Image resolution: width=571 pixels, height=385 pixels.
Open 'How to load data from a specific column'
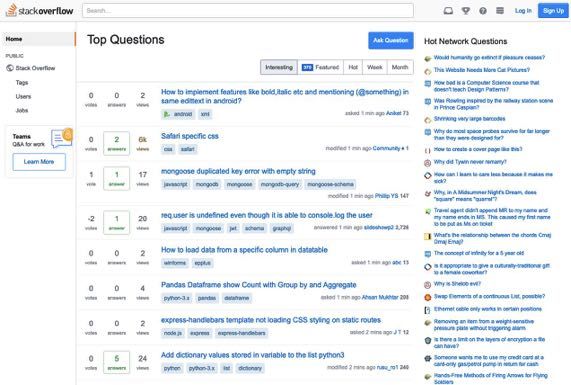[244, 250]
